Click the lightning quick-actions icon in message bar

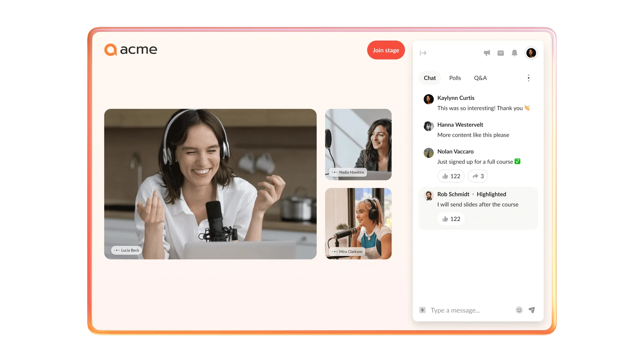pos(422,310)
